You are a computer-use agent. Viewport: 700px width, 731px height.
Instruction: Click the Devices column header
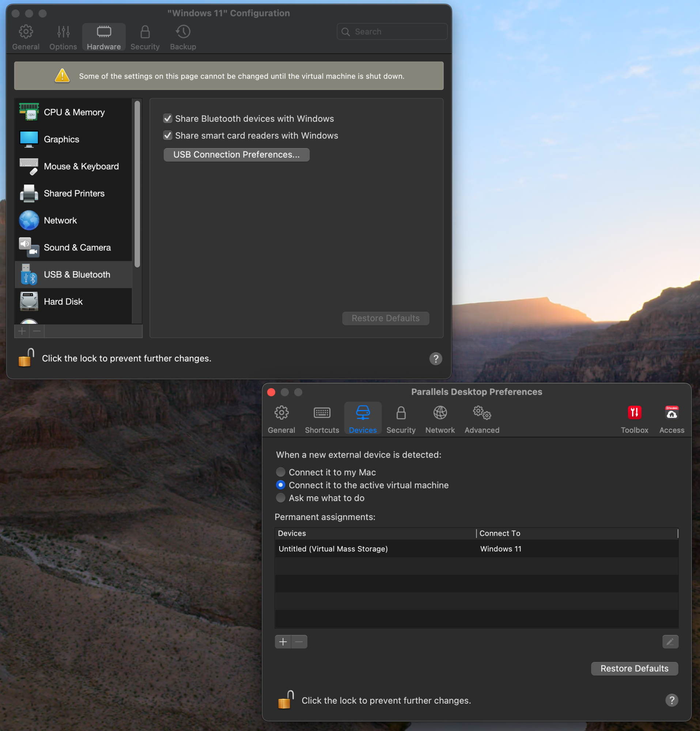[x=375, y=533]
